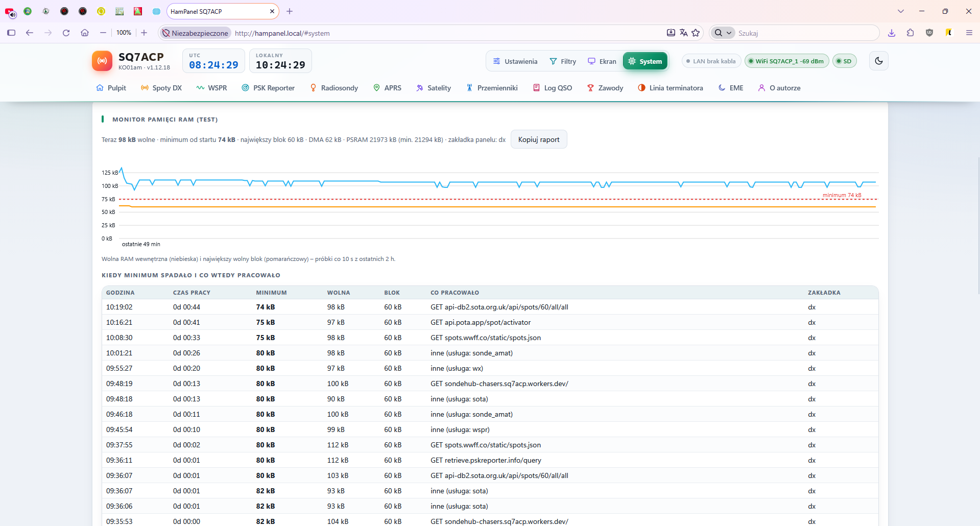Click the LAN brak kabla status badge
The height and width of the screenshot is (526, 980).
point(711,61)
